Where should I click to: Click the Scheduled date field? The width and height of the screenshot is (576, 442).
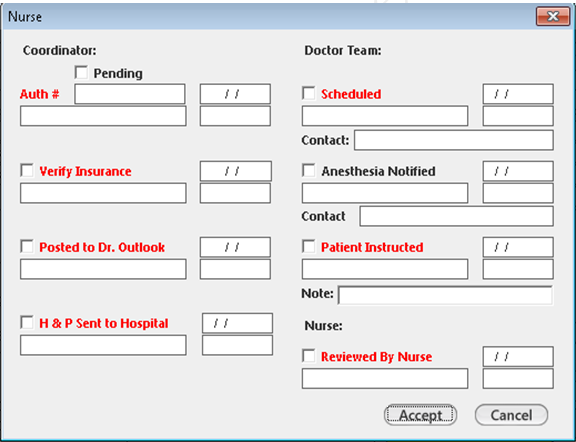(x=518, y=94)
